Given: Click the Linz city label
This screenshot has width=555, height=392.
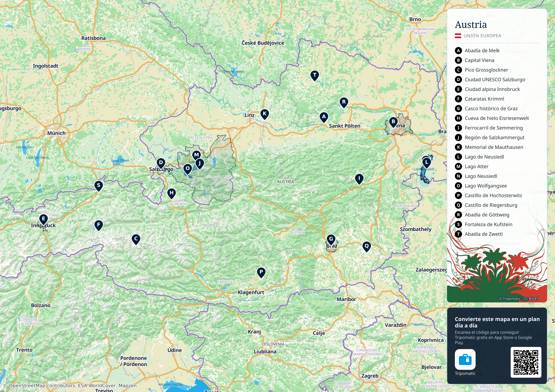Looking at the screenshot, I should tap(249, 115).
